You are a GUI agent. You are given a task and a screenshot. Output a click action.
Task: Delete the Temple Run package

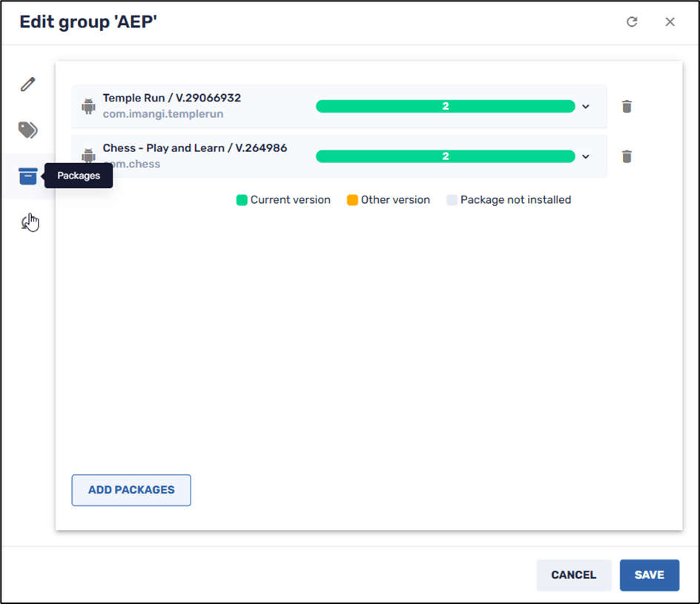coord(627,107)
